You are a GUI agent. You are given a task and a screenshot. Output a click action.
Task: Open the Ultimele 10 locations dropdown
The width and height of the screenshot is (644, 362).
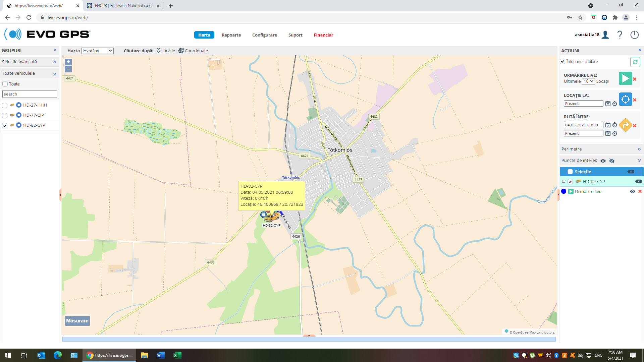tap(588, 81)
